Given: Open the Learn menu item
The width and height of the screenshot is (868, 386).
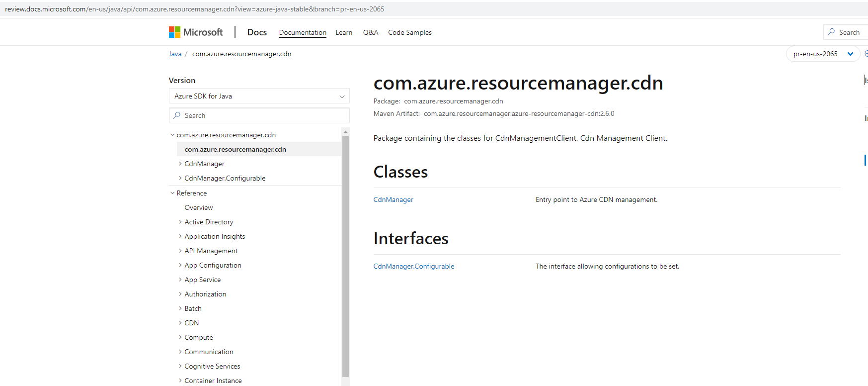Looking at the screenshot, I should [x=344, y=32].
